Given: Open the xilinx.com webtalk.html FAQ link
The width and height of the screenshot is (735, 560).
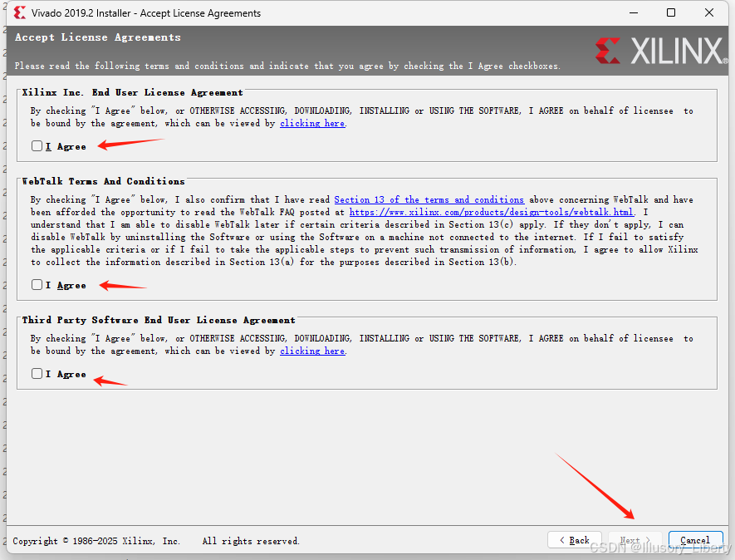Looking at the screenshot, I should click(492, 212).
